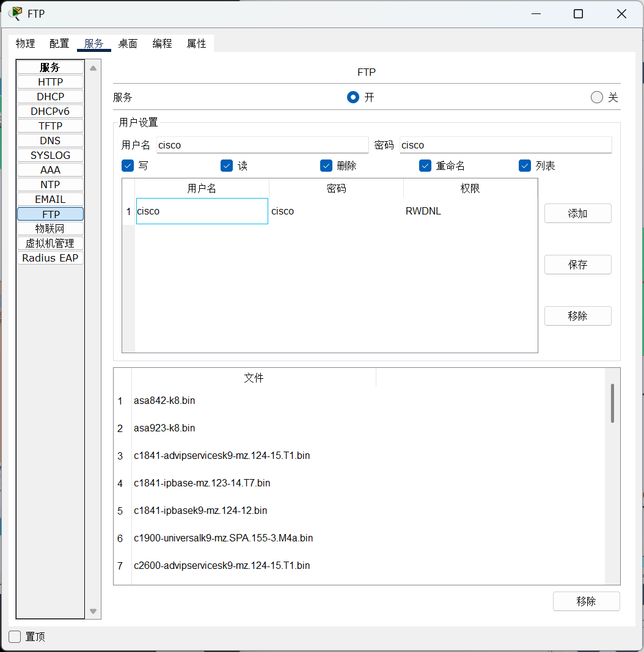This screenshot has height=652, width=644.
Task: Click the 密码 input field
Action: point(505,145)
